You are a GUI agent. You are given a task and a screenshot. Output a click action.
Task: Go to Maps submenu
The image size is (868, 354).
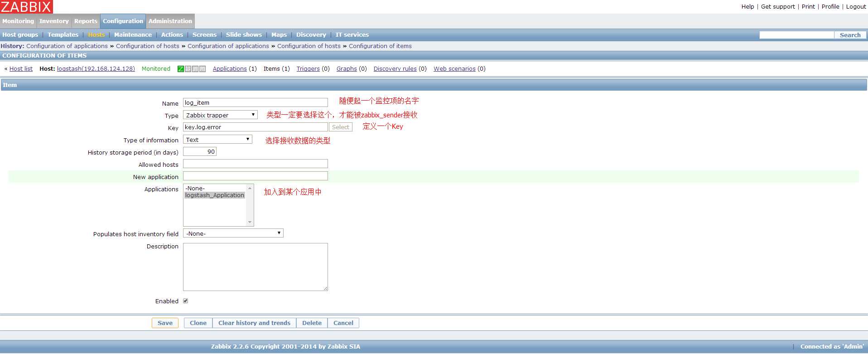pos(279,34)
